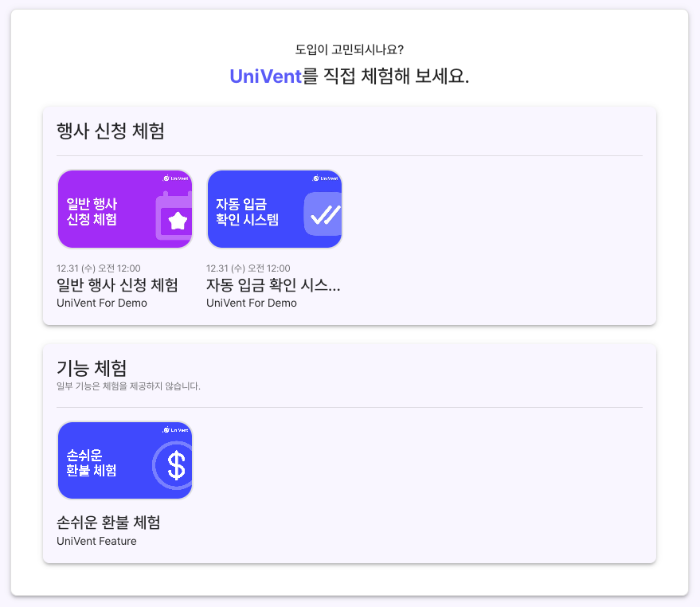The height and width of the screenshot is (607, 700).
Task: Click the second event's 오전 12:00 date
Action: (x=268, y=268)
